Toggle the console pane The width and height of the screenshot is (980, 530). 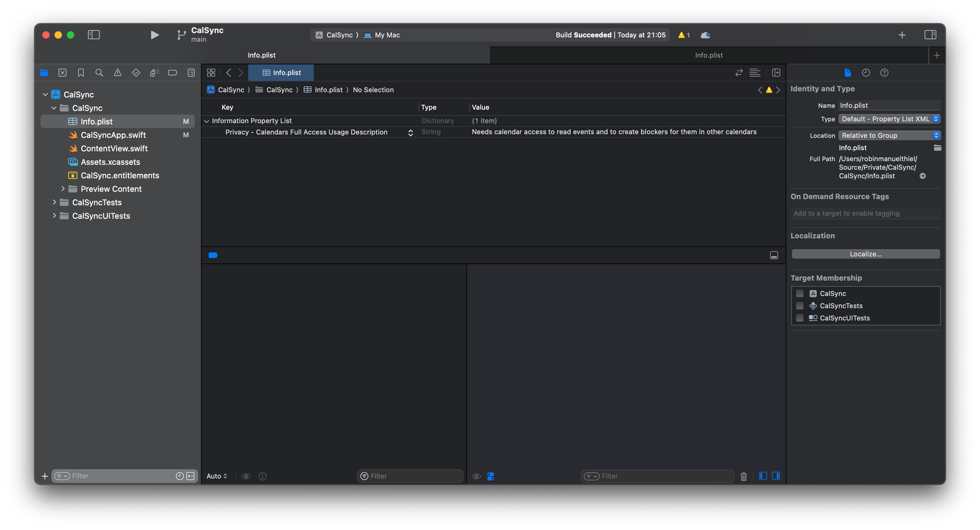pyautogui.click(x=776, y=476)
